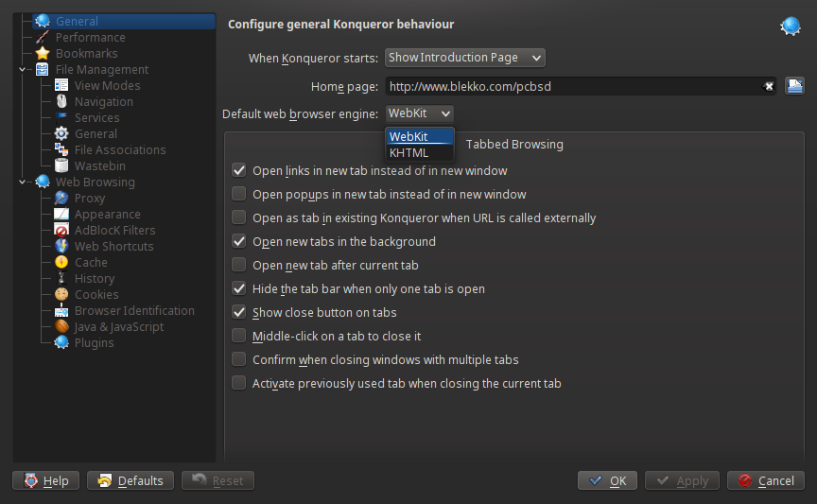Click the Appearance icon
Image resolution: width=817 pixels, height=504 pixels.
click(61, 215)
